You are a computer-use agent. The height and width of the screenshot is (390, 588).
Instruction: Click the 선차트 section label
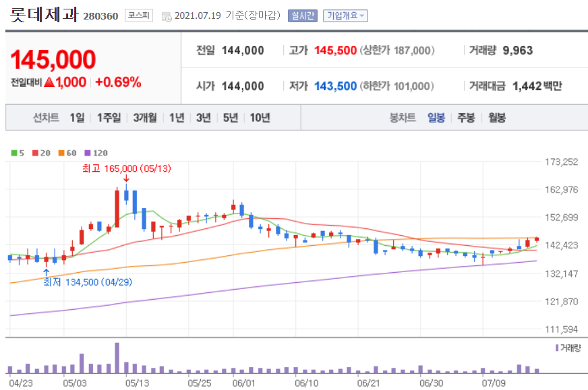[46, 118]
